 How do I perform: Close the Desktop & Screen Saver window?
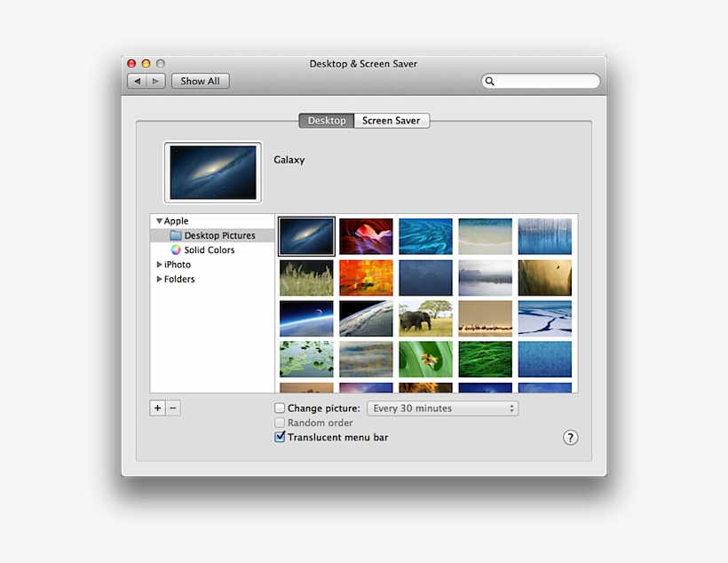click(x=132, y=64)
